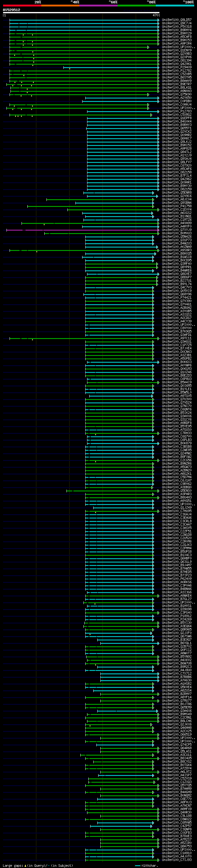Click hit label UniRef100_B9HI53

177,40
